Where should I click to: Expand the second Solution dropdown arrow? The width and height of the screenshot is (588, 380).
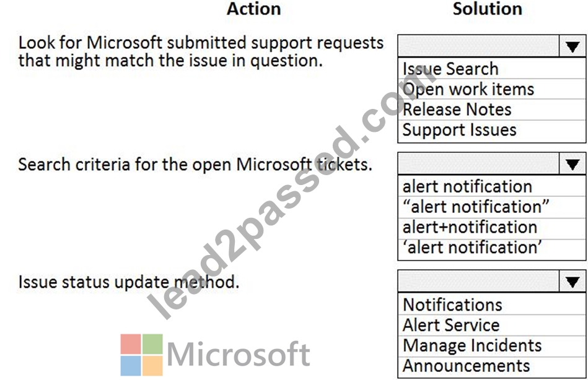573,164
